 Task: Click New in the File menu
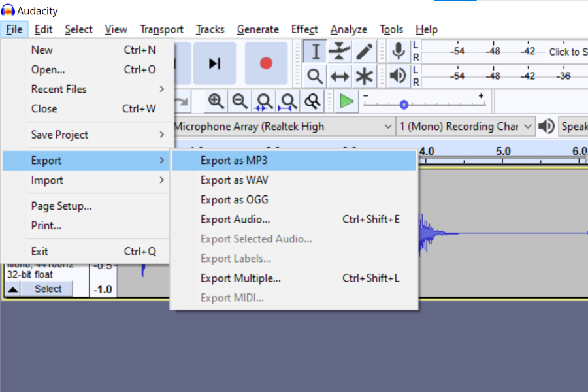click(x=88, y=50)
